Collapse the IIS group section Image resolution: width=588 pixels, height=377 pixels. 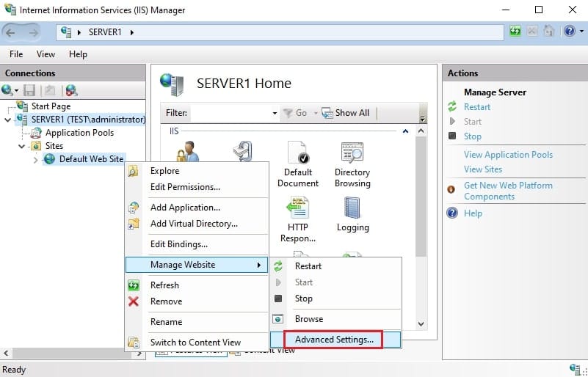[405, 131]
